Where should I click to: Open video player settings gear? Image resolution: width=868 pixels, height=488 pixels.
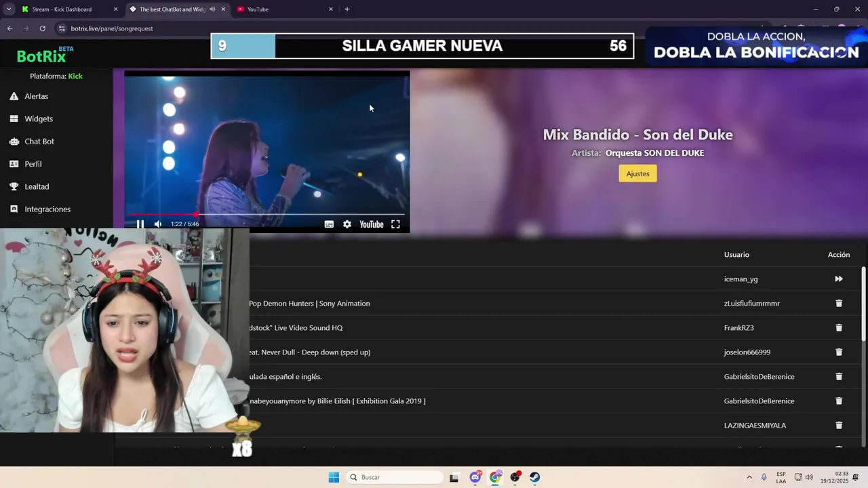[x=347, y=224]
